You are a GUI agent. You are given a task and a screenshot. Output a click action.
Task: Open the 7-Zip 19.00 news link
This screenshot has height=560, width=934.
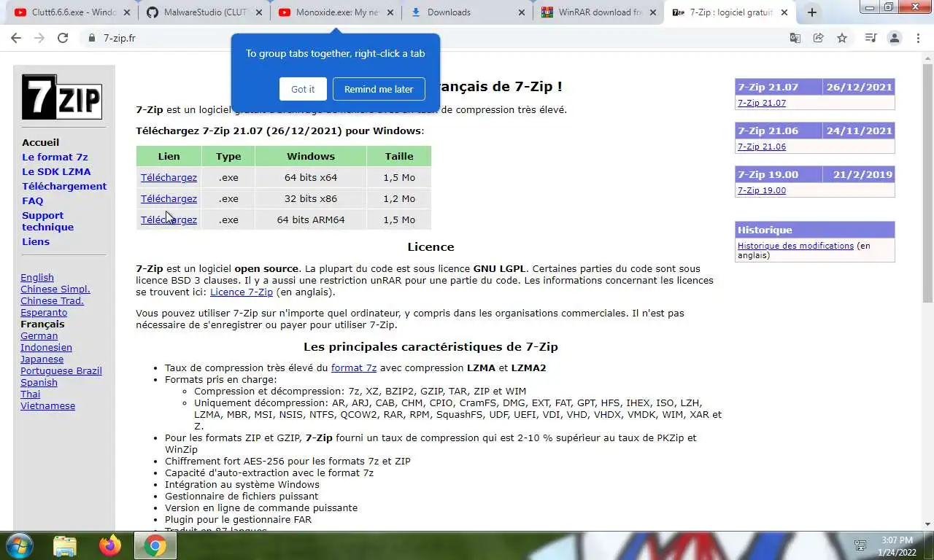[x=762, y=190]
